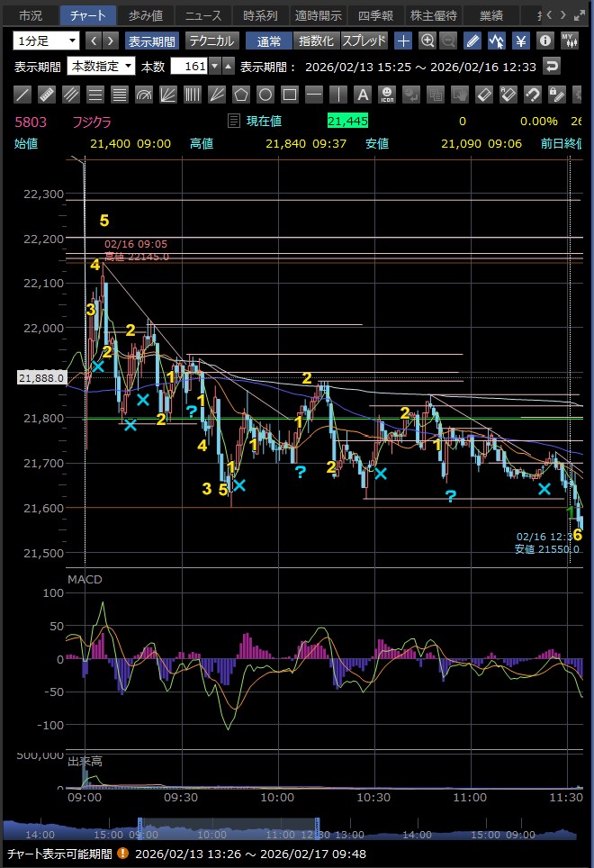The image size is (594, 868).
Task: Click the 本数 number input field
Action: click(189, 66)
